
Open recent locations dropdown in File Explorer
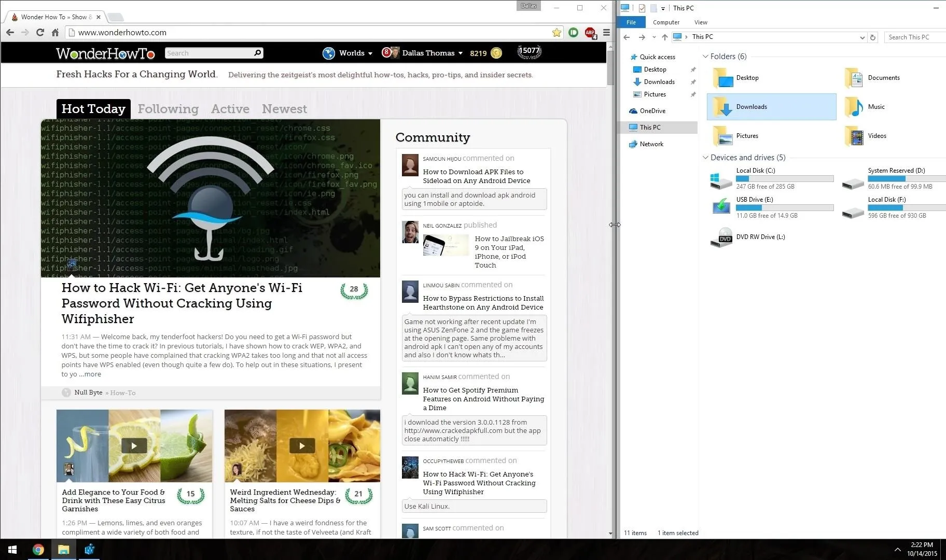[x=654, y=37]
